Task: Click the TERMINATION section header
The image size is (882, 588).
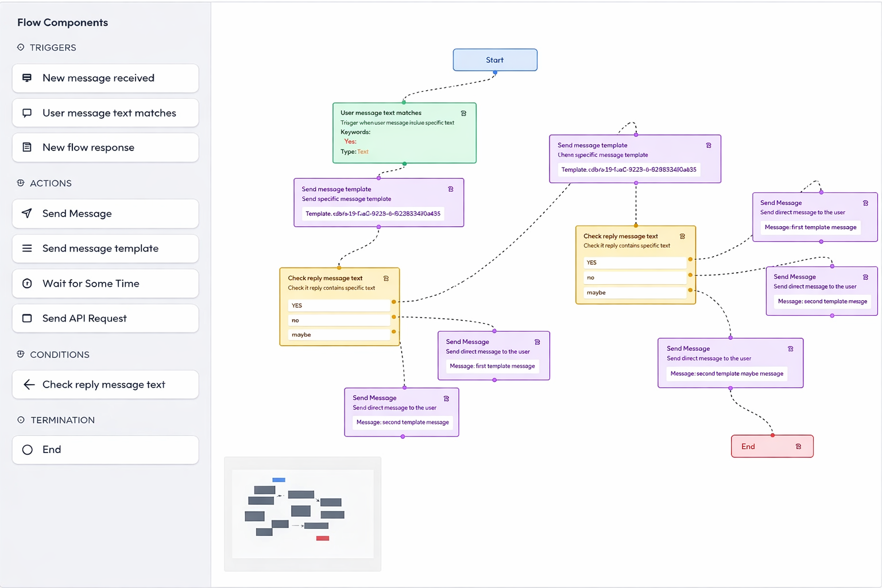Action: pyautogui.click(x=63, y=420)
